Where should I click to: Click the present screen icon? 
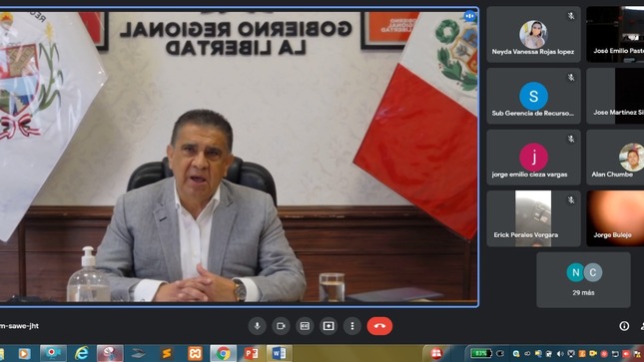(328, 326)
